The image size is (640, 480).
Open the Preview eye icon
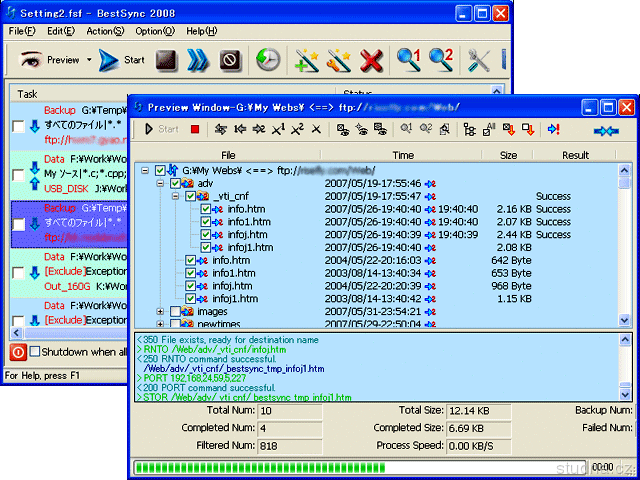point(29,61)
